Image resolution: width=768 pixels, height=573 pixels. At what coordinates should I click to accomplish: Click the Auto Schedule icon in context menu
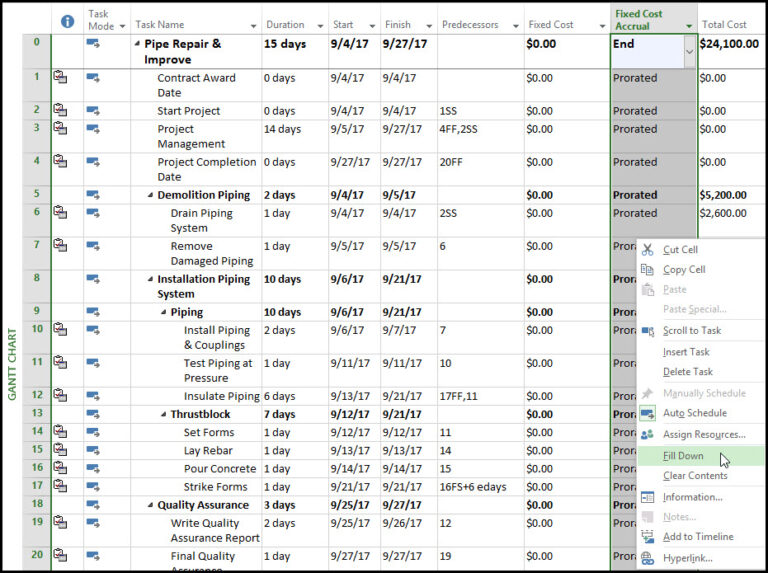648,413
